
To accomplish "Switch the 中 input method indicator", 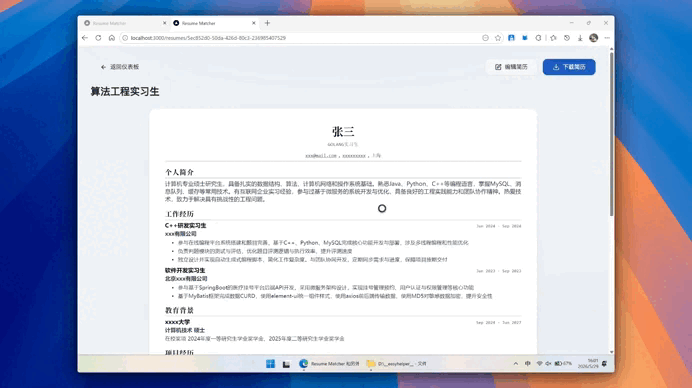I will [x=527, y=364].
